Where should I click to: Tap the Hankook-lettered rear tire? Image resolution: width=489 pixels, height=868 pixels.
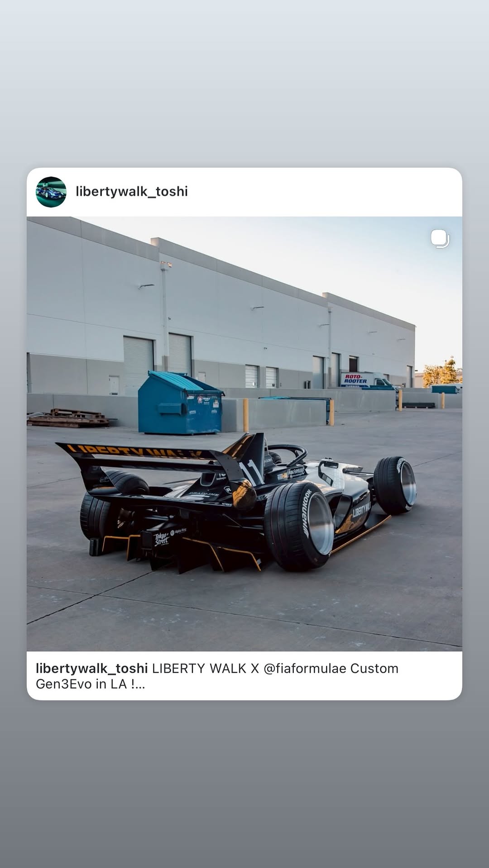point(299,526)
